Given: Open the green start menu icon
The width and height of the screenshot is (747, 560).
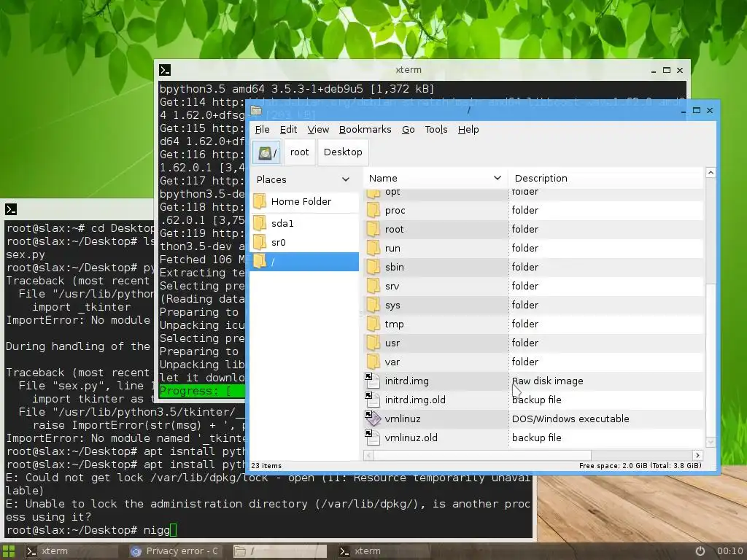Looking at the screenshot, I should (9, 551).
